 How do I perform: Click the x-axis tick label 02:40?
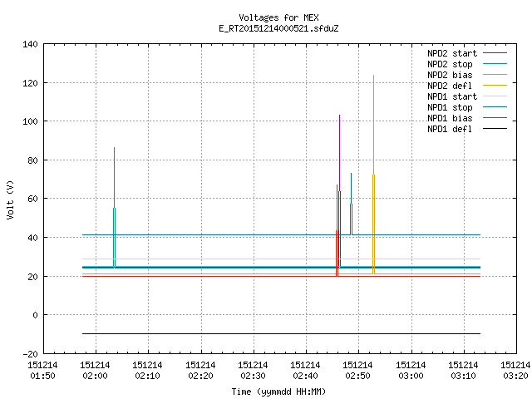(x=306, y=376)
